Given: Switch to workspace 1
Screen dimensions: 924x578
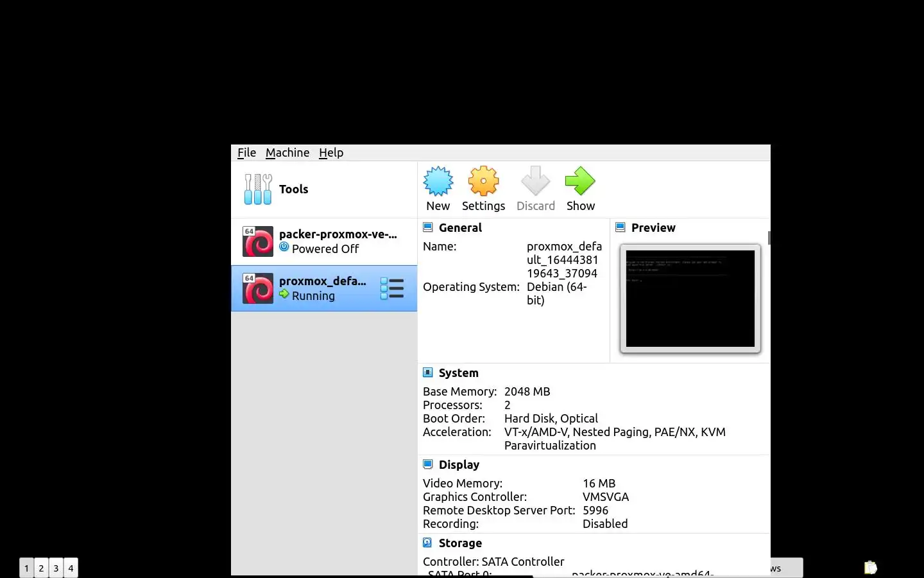Looking at the screenshot, I should tap(26, 568).
